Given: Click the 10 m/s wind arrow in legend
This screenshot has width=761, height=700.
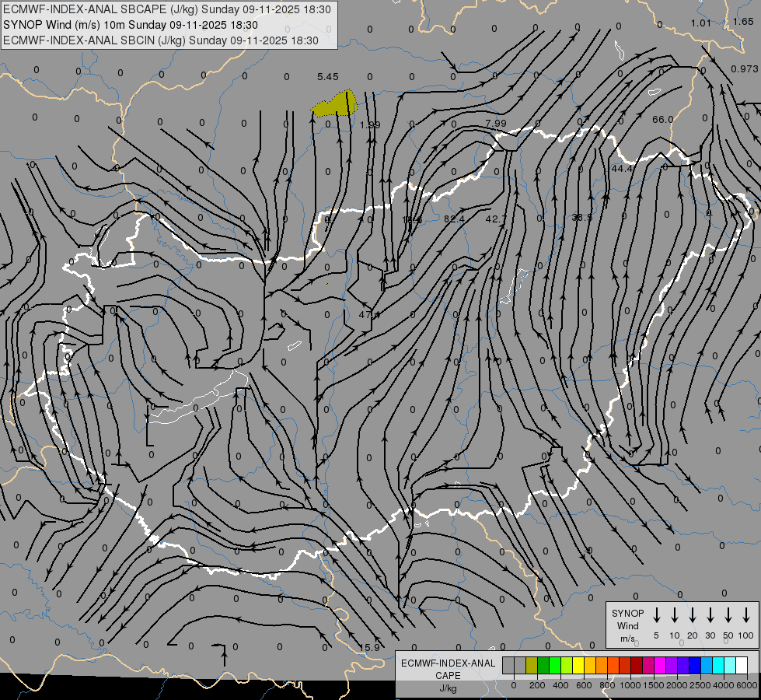Looking at the screenshot, I should 674,614.
